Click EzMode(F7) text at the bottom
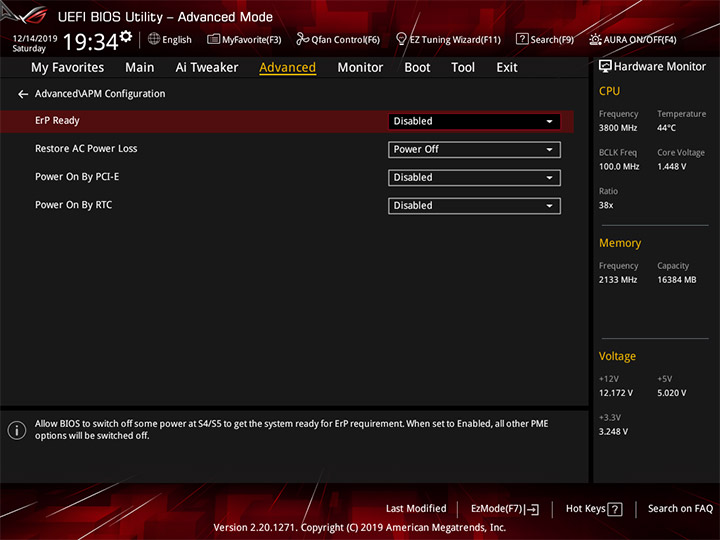The width and height of the screenshot is (720, 540). point(497,509)
